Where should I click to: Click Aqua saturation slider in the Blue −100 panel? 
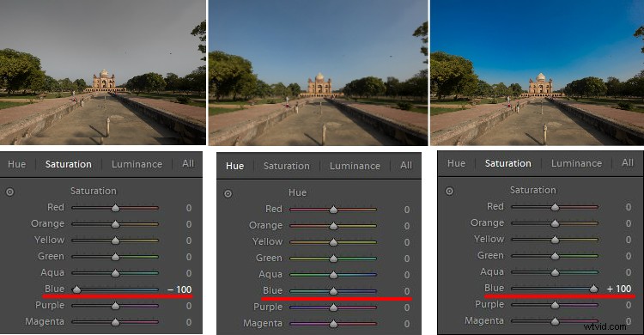tap(115, 273)
